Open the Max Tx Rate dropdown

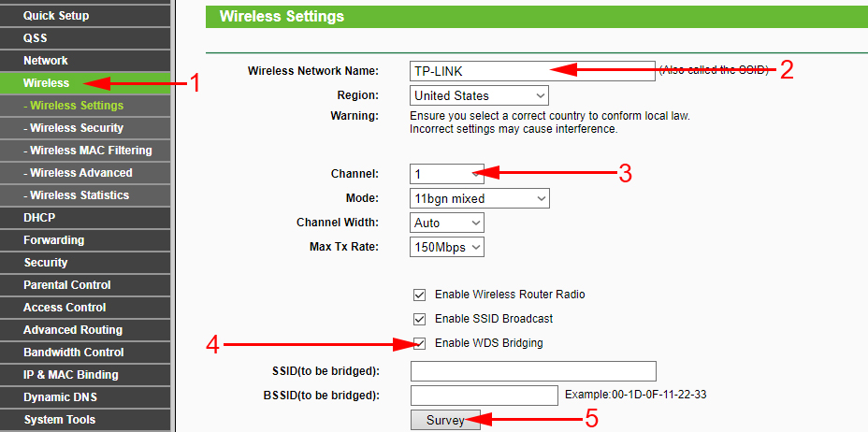pyautogui.click(x=447, y=248)
